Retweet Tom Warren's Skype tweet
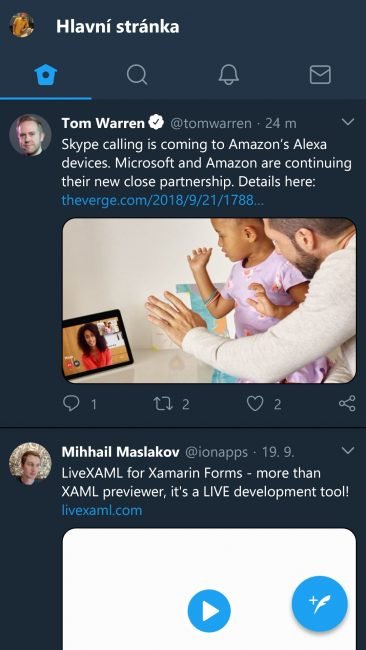Image resolution: width=366 pixels, height=650 pixels. coord(163,403)
